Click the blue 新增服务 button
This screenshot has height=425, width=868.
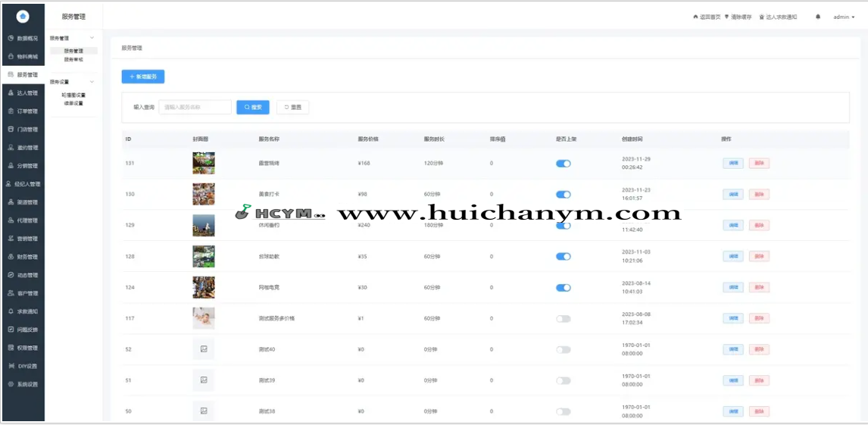click(143, 77)
